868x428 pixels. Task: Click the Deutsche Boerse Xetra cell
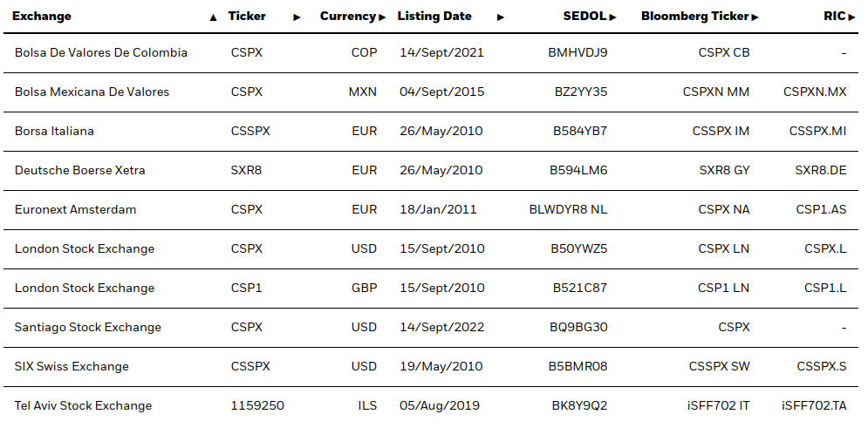pos(80,170)
